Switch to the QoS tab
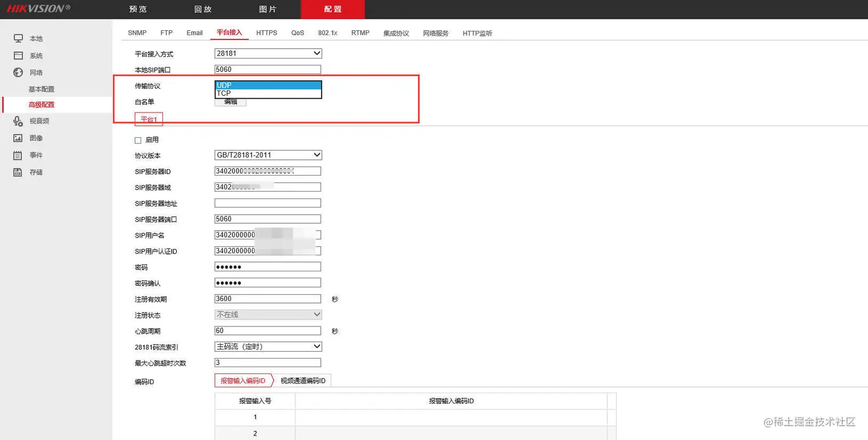Viewport: 868px width, 440px height. click(297, 33)
